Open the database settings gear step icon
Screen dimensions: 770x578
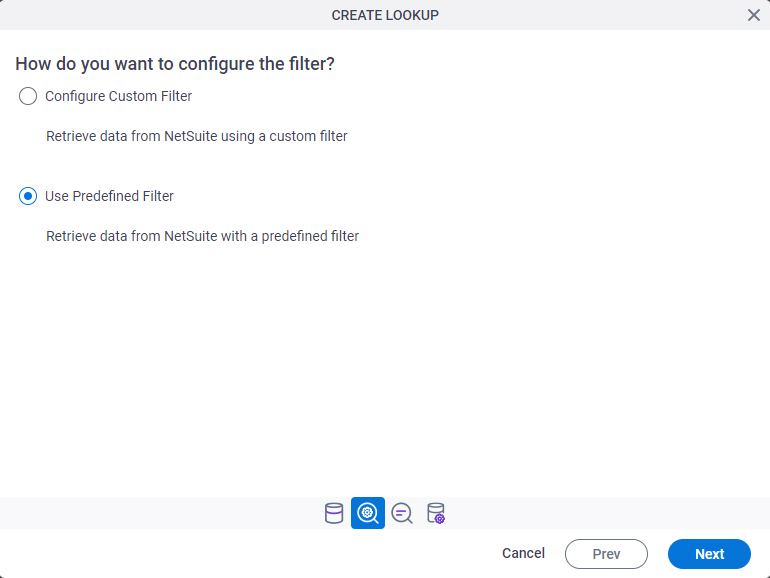[x=436, y=513]
